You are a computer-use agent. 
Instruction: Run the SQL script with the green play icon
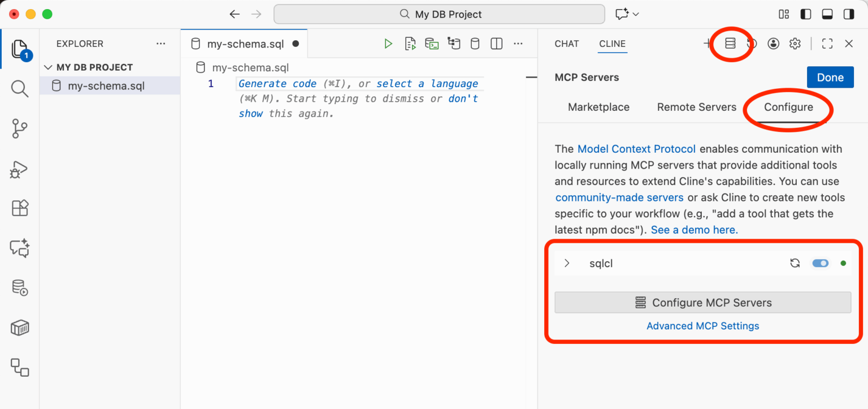388,43
